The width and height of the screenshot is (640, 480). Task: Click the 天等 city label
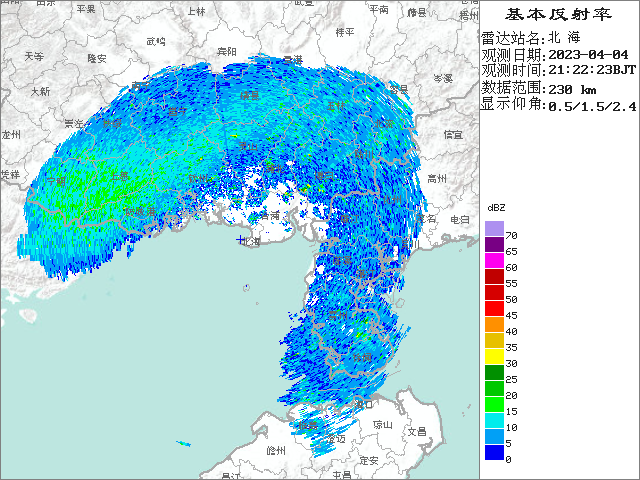click(x=34, y=56)
